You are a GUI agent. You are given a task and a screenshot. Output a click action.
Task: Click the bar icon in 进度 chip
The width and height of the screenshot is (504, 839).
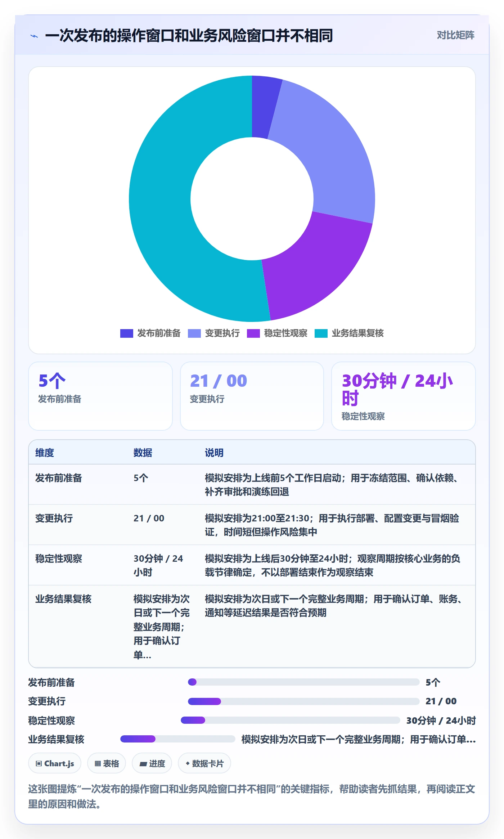tap(143, 764)
